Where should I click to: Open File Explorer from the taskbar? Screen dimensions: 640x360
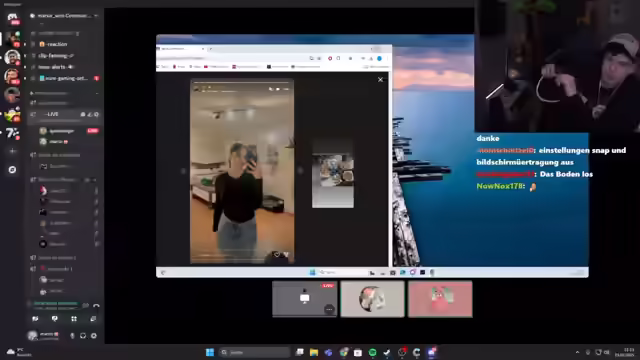(x=314, y=352)
